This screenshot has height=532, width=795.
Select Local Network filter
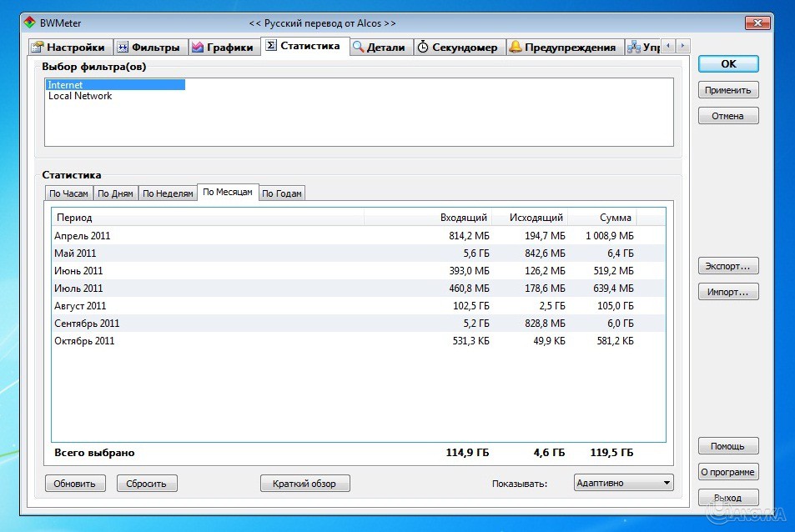[80, 96]
